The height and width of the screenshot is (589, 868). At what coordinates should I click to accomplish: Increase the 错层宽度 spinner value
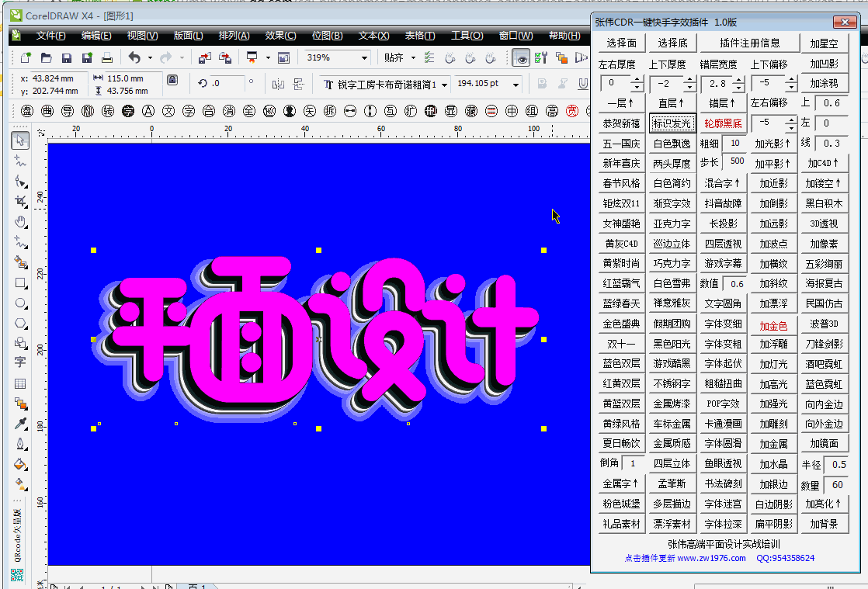[x=738, y=80]
